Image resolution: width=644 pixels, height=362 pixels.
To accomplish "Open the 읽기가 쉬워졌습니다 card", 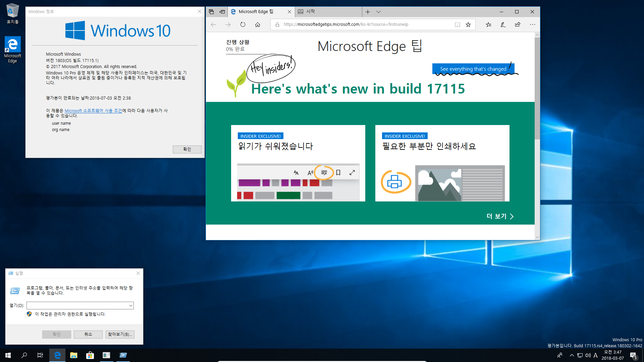I will [298, 163].
